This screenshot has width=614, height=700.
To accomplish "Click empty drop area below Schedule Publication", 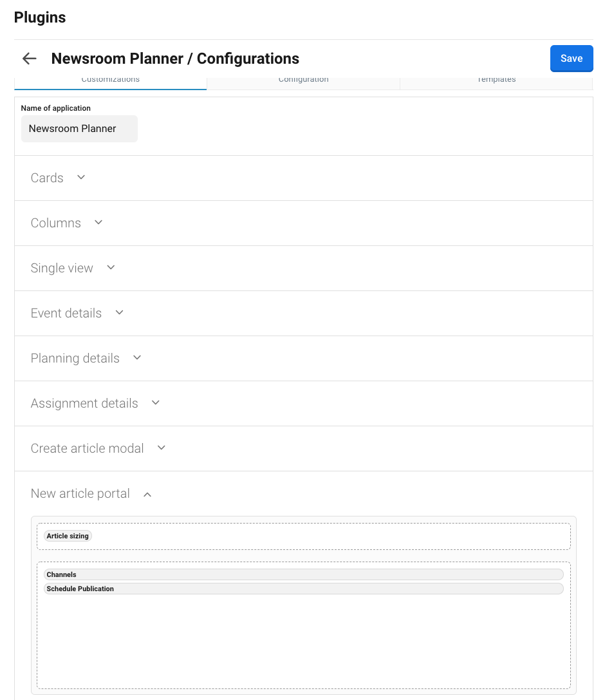I will 303,644.
